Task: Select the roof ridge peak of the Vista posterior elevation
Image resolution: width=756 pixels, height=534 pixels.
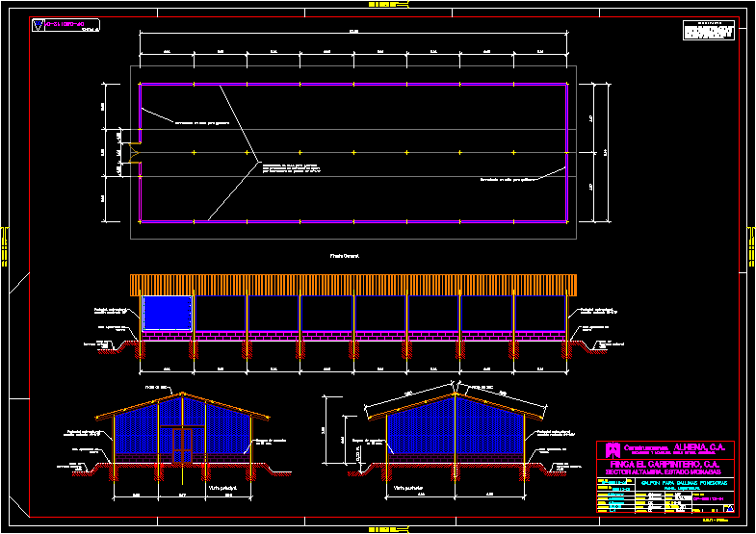Action: [456, 393]
